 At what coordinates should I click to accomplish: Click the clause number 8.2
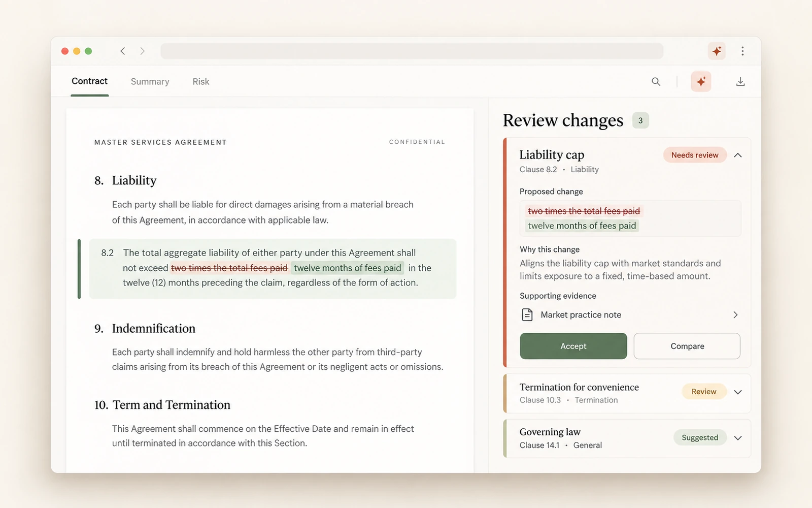click(x=108, y=252)
